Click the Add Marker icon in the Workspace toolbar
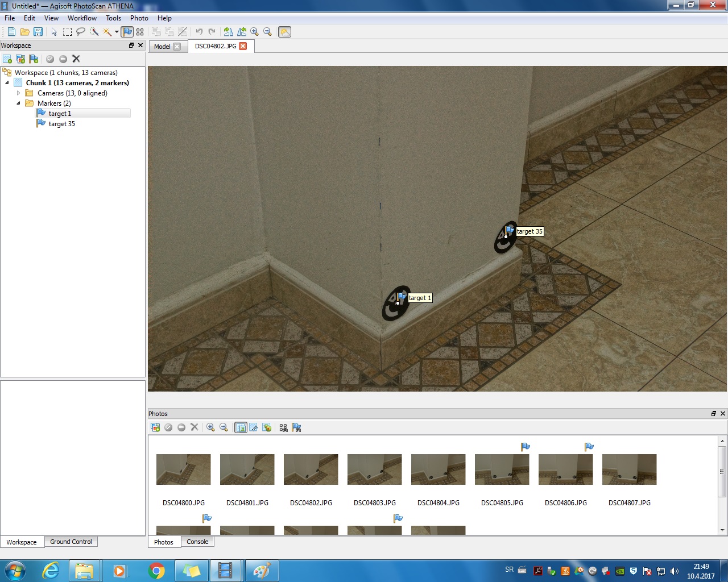728x582 pixels. pos(34,59)
